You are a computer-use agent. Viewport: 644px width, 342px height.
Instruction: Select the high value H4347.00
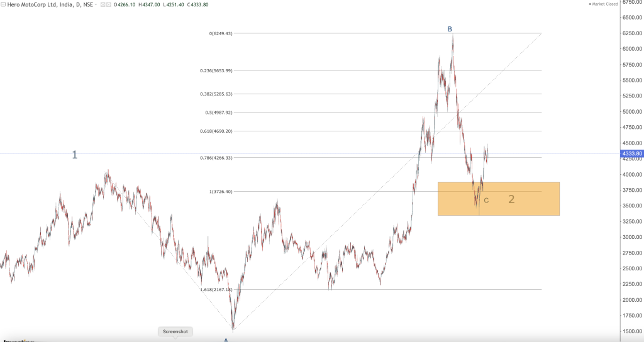[149, 5]
